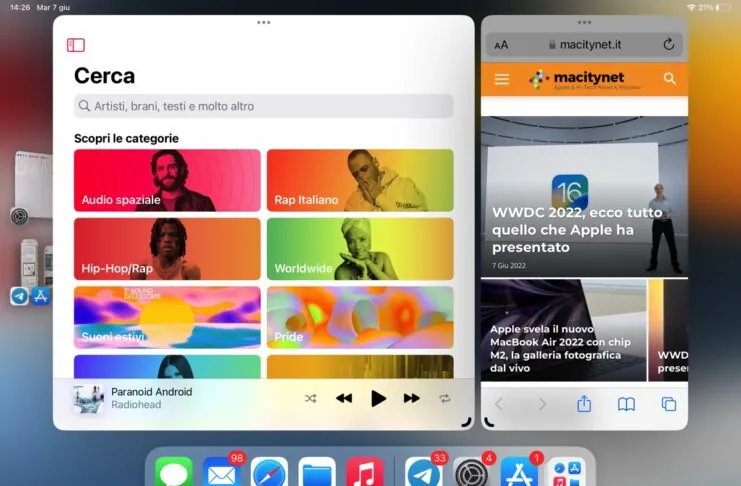Open the Rap Italiano category
Viewport: 741px width, 486px height.
click(360, 180)
